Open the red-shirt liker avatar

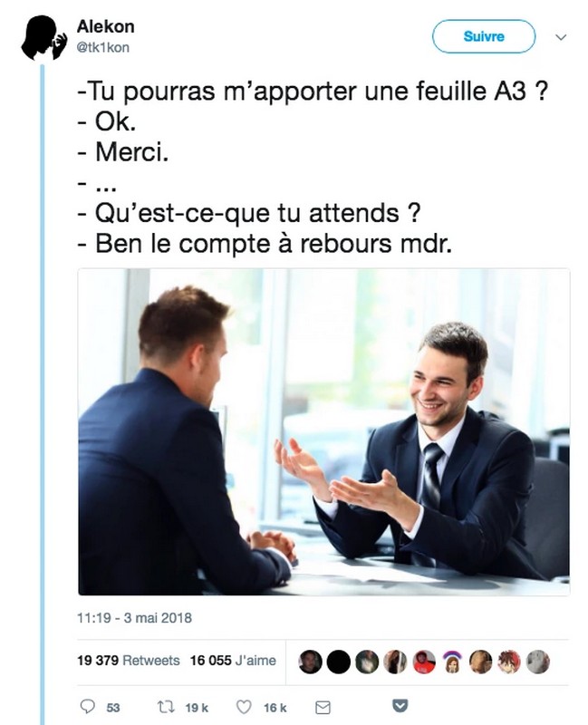pyautogui.click(x=424, y=662)
